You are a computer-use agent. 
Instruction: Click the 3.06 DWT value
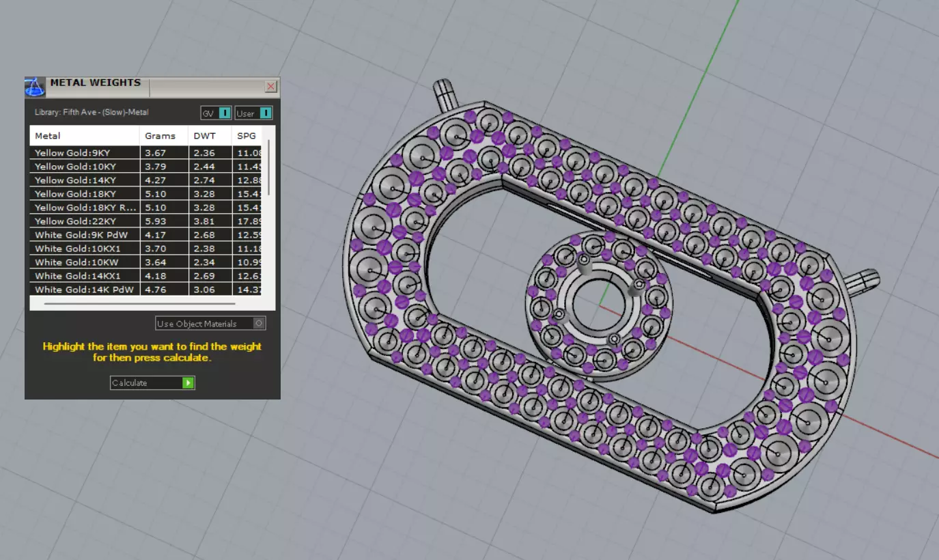point(204,290)
